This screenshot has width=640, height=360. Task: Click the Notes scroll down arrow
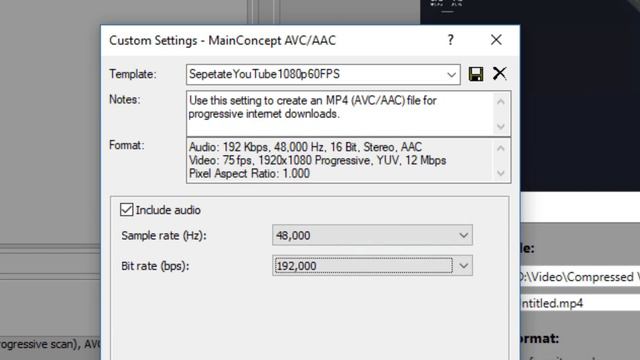501,127
